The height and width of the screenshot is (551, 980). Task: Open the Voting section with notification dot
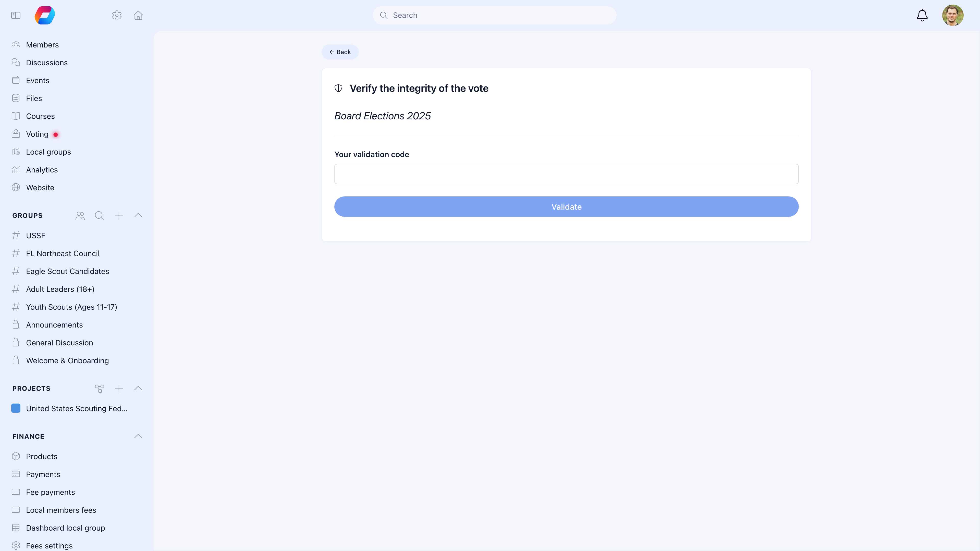36,134
